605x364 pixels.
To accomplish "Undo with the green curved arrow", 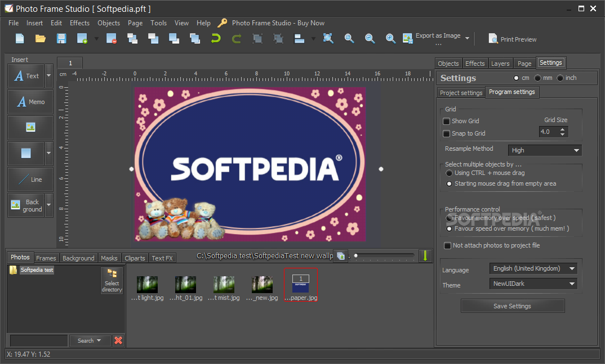I will coord(216,38).
